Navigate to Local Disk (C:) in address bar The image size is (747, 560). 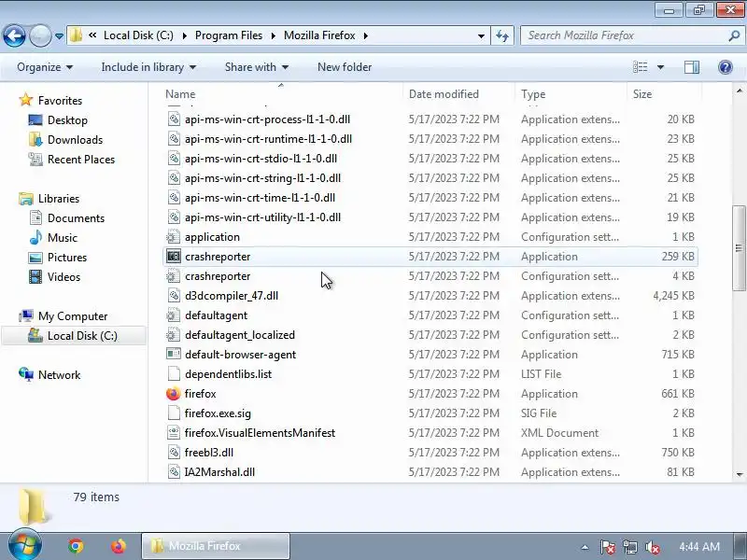(x=138, y=35)
